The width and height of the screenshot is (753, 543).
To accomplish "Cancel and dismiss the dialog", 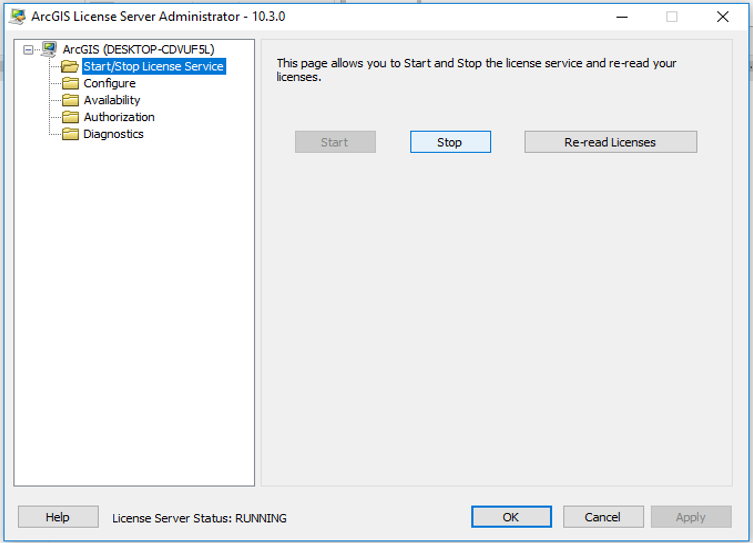I will point(603,517).
